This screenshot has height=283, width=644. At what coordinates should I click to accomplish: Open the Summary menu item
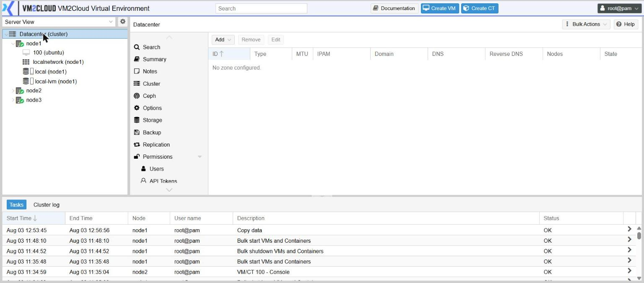[x=154, y=59]
